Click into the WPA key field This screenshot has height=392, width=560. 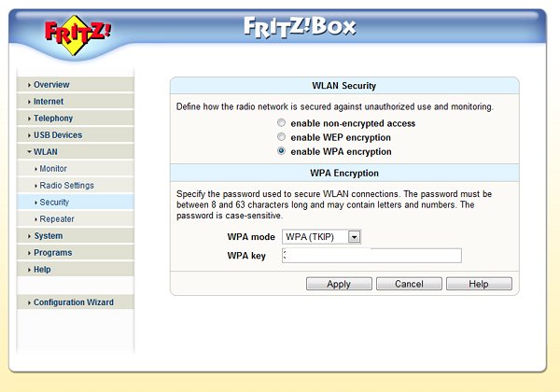tap(371, 256)
